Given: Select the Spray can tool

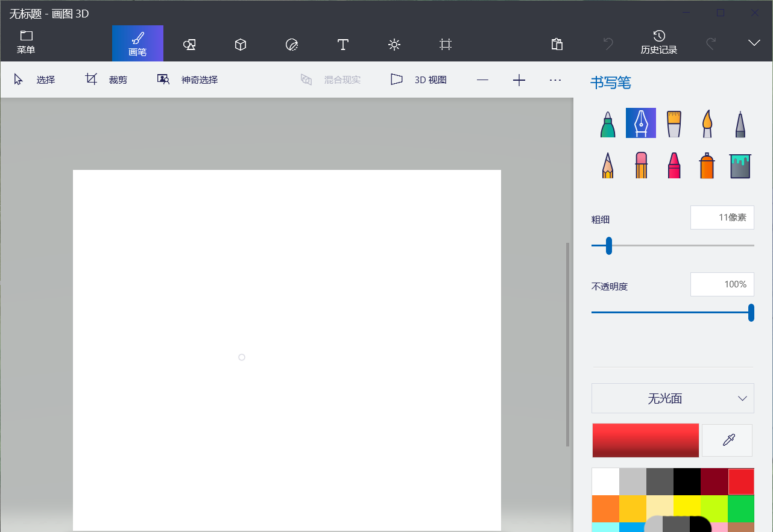Looking at the screenshot, I should coord(707,164).
